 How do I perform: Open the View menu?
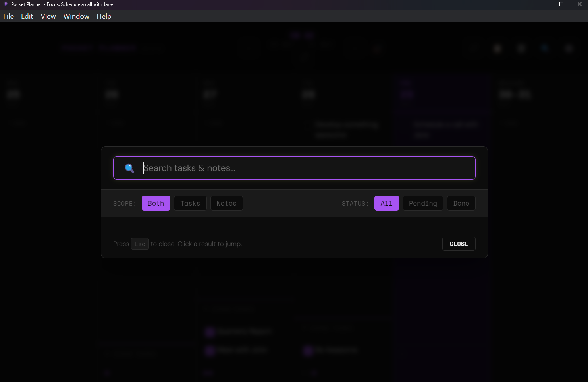(48, 16)
